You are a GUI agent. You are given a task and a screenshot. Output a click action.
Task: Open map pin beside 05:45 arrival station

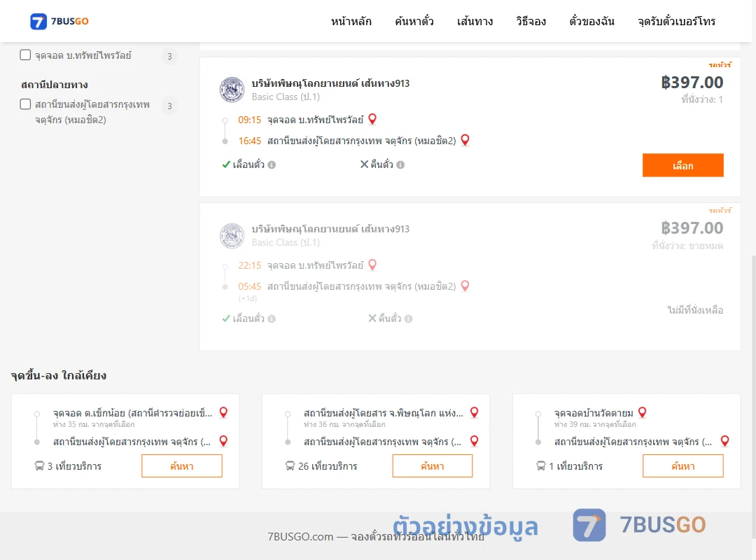(x=465, y=286)
